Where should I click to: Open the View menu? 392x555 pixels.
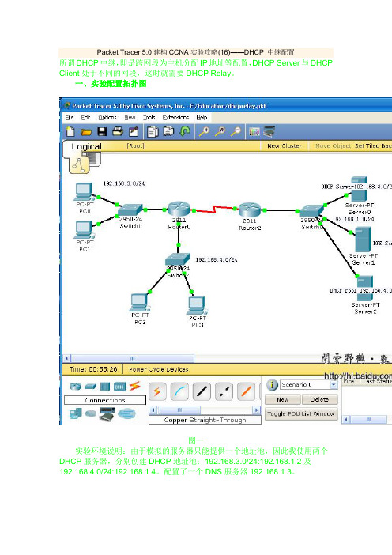130,118
